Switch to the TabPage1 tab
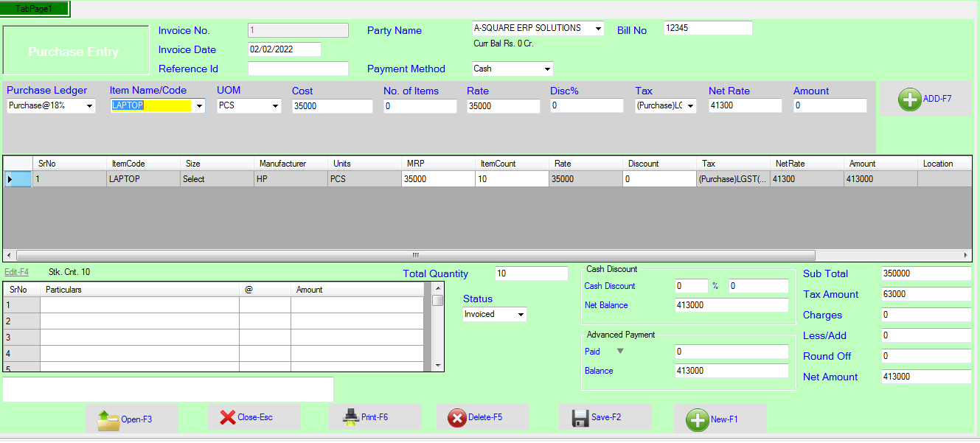980x443 pixels. pos(35,9)
